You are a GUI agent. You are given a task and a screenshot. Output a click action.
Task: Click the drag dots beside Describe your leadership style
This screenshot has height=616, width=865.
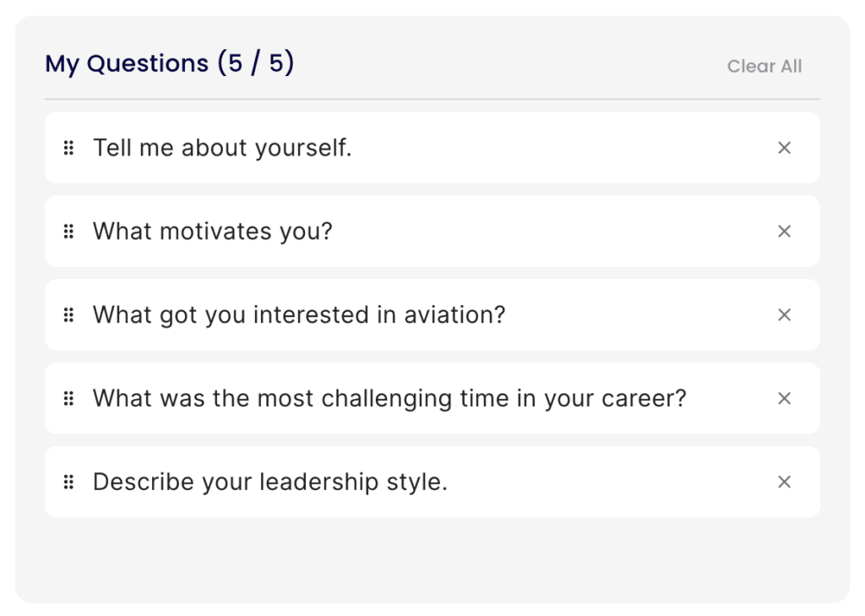68,482
